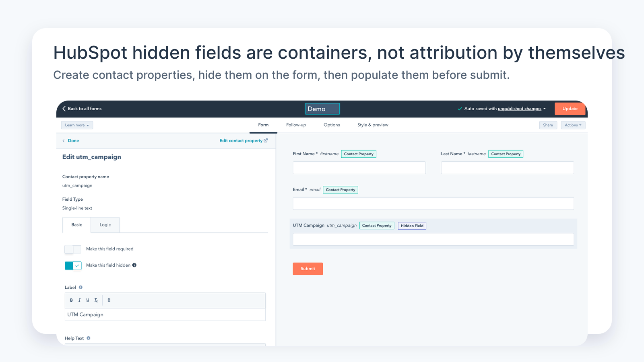This screenshot has width=644, height=362.
Task: Click info icon beside Make this field hidden
Action: [134, 265]
